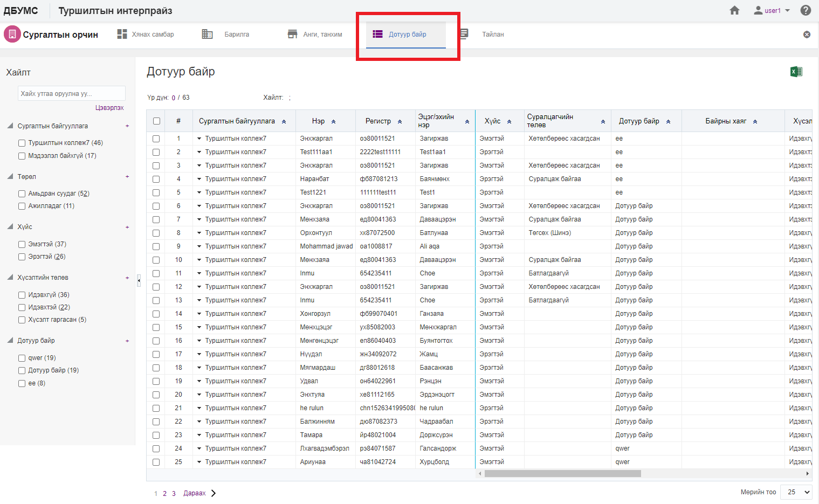The image size is (819, 504).
Task: Go to page 3 in pagination
Action: coord(174,494)
